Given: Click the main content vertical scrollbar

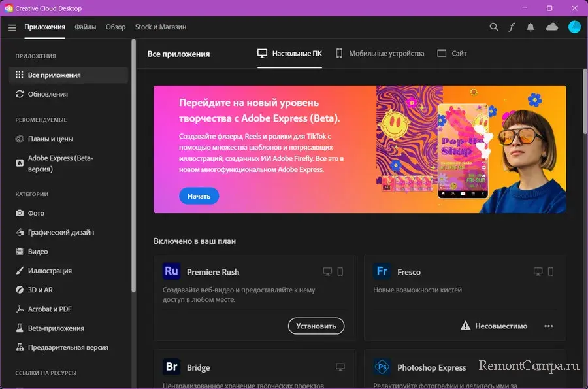Looking at the screenshot, I should click(x=585, y=101).
